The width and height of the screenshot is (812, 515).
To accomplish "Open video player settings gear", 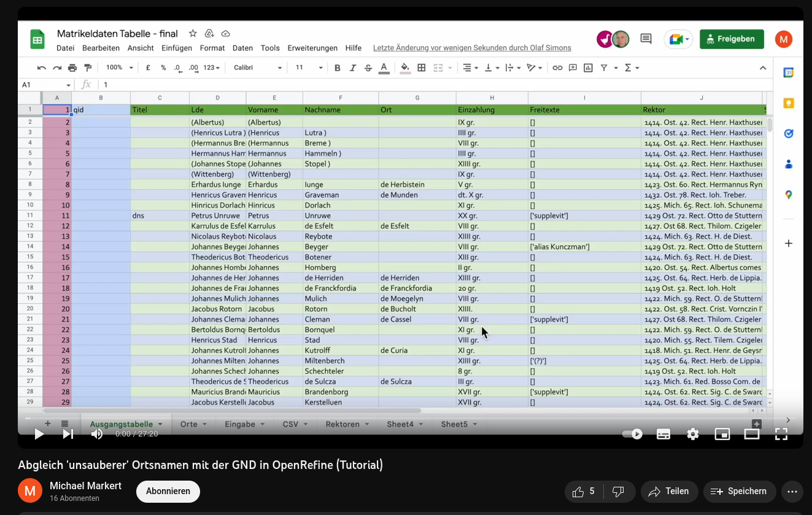I will pyautogui.click(x=693, y=434).
